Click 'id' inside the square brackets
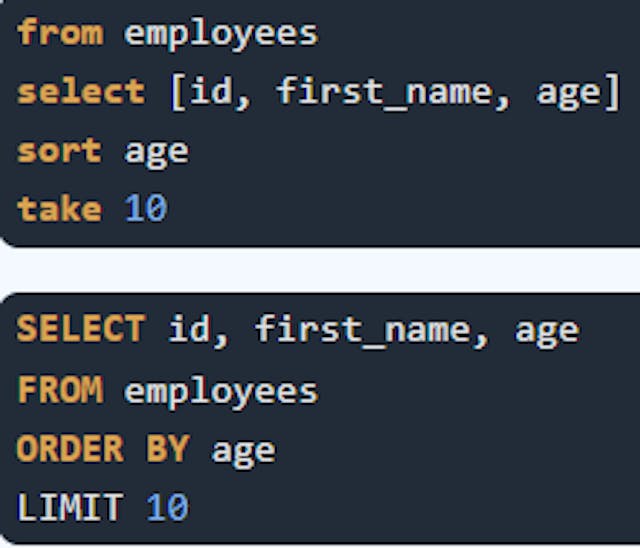Image resolution: width=640 pixels, height=548 pixels. pos(211,91)
